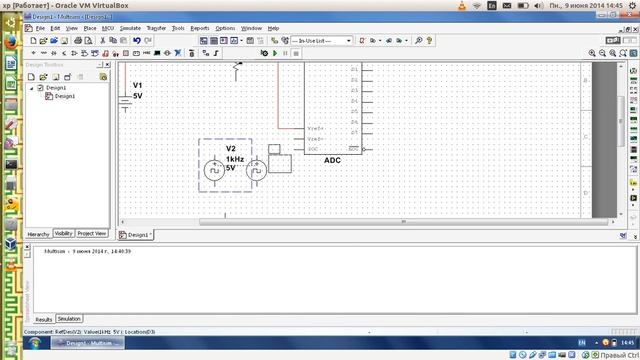This screenshot has width=640, height=360.
Task: Run the simulation with the green play button
Action: tap(275, 53)
